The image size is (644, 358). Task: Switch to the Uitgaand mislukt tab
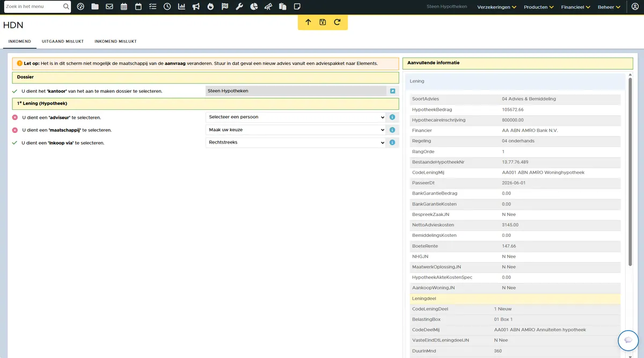pos(62,41)
